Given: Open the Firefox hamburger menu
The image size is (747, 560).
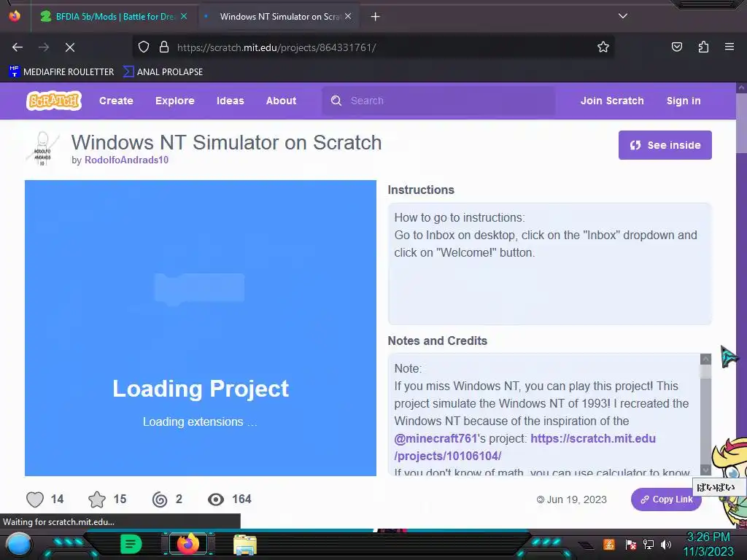Looking at the screenshot, I should [729, 47].
